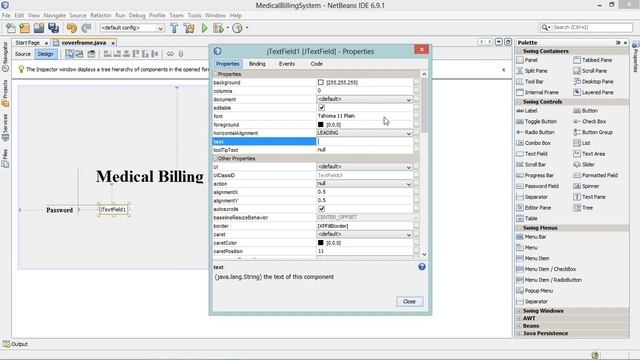Click the Undo arrow icon
Viewport: 640px width, 360px height.
pyautogui.click(x=72, y=28)
